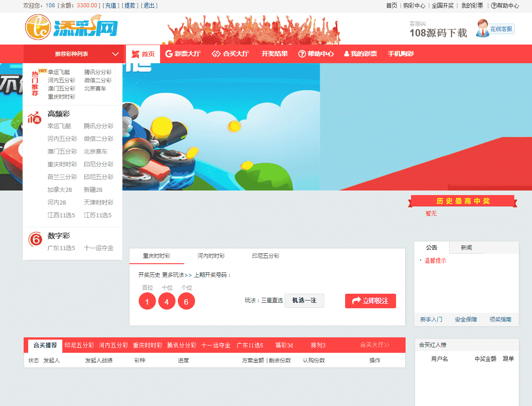Open 彩票大厅 via its G icon

pyautogui.click(x=170, y=54)
